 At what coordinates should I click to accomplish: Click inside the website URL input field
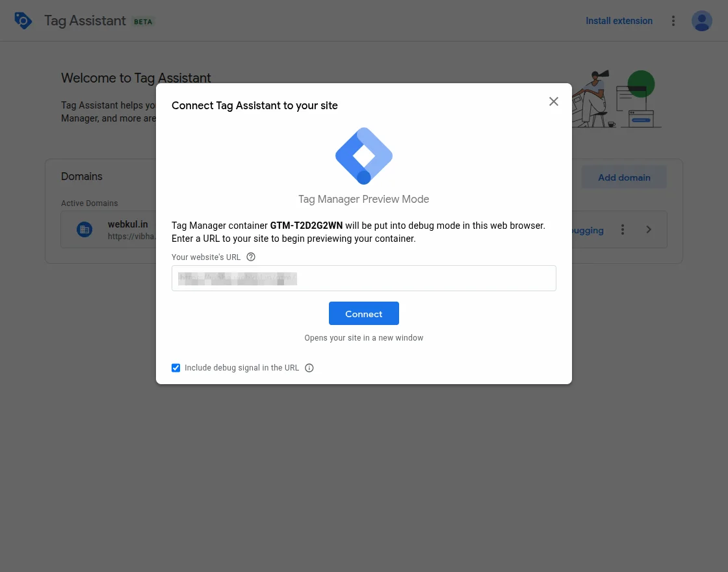[x=363, y=278]
